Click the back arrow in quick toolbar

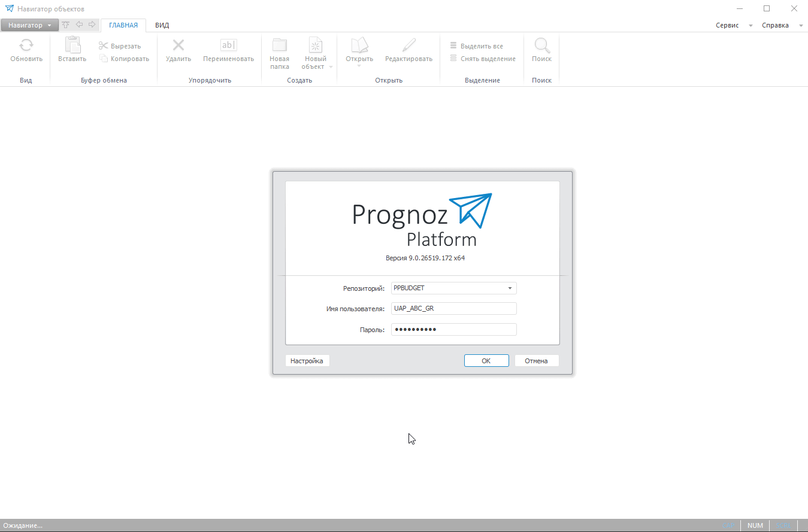pyautogui.click(x=79, y=25)
